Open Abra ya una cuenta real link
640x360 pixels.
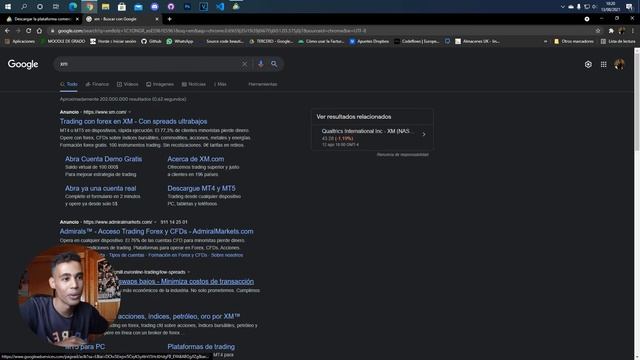(100, 188)
